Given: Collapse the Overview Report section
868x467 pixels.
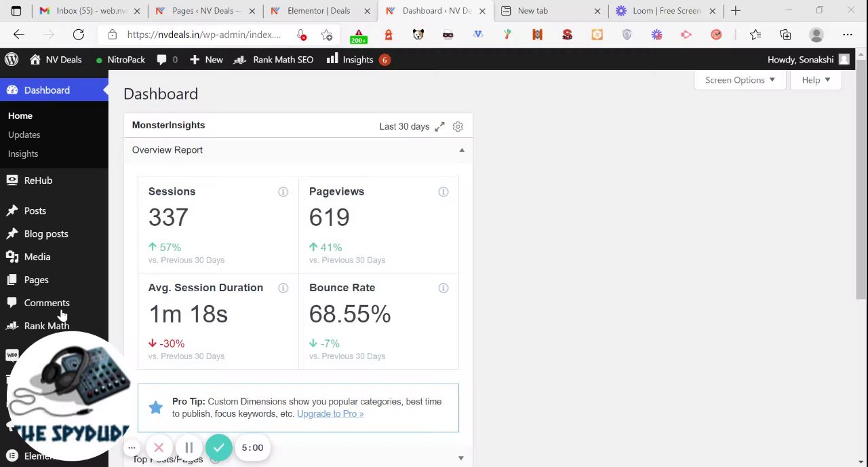Looking at the screenshot, I should tap(462, 150).
